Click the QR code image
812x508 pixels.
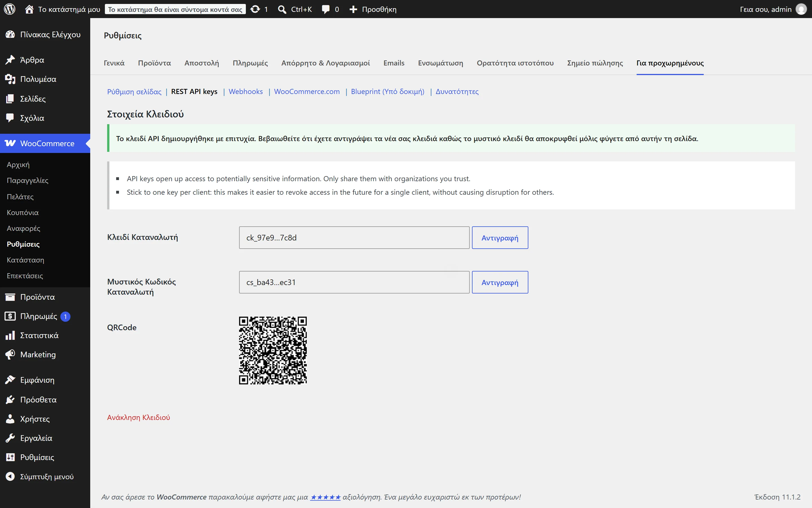click(273, 350)
